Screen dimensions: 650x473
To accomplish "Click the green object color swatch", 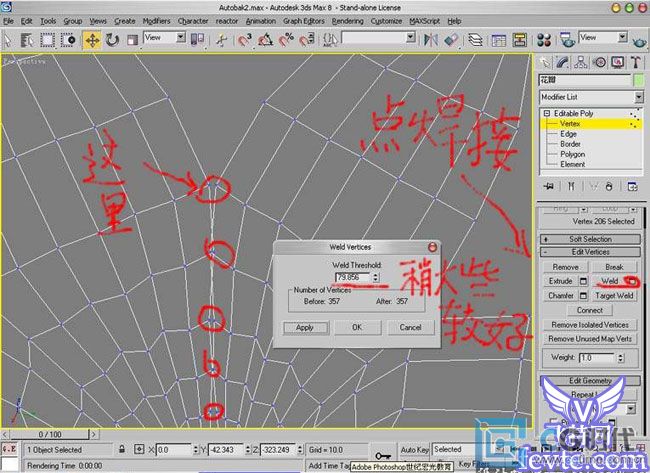I will click(639, 80).
